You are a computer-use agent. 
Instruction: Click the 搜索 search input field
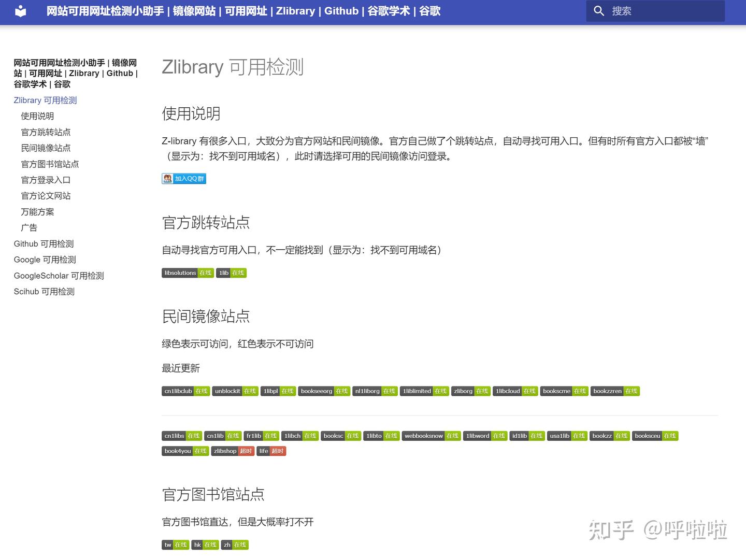coord(655,11)
